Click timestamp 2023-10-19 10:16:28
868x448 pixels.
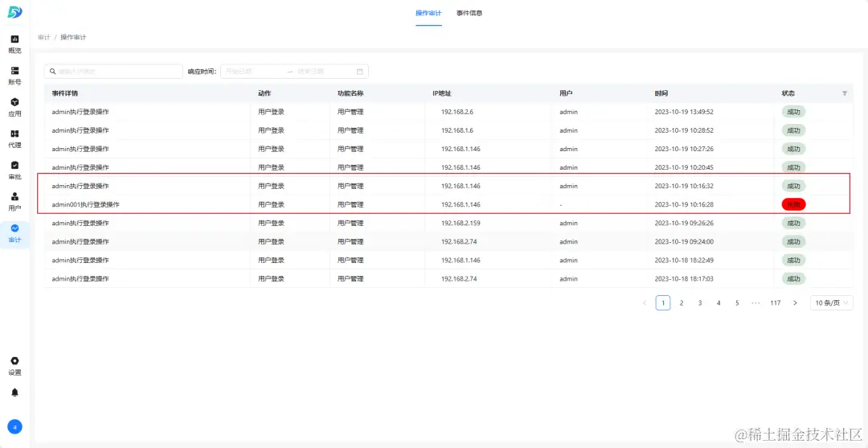coord(684,204)
